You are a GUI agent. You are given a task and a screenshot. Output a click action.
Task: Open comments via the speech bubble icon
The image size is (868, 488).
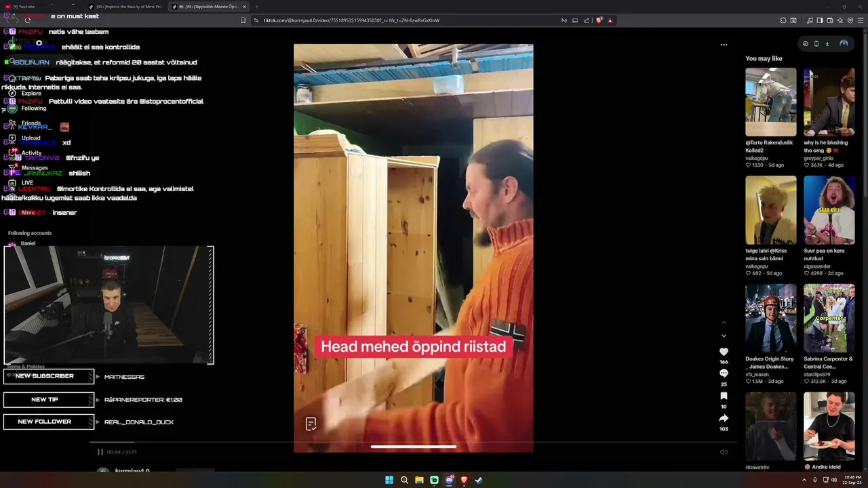(724, 373)
